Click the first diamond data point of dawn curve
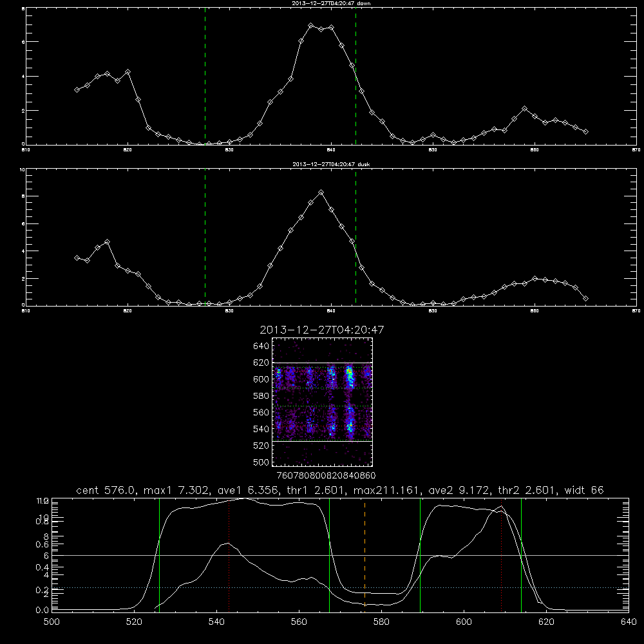644x644 pixels. click(77, 90)
